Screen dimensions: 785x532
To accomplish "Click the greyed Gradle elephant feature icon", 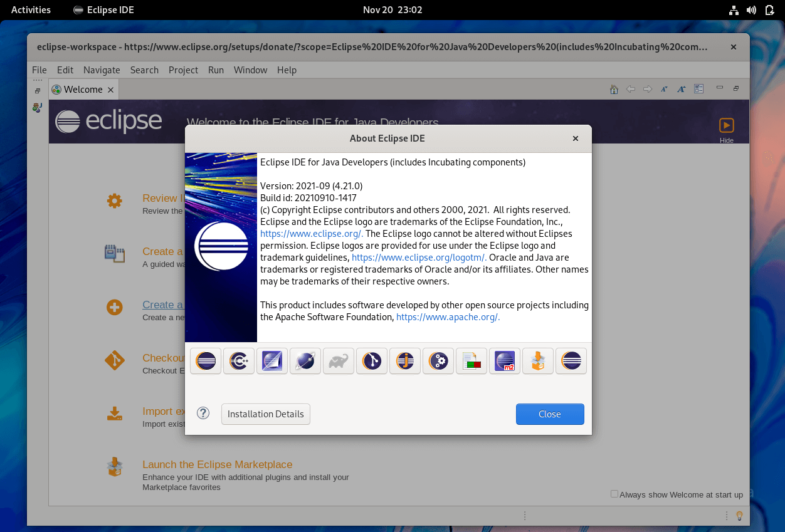I will [x=339, y=361].
